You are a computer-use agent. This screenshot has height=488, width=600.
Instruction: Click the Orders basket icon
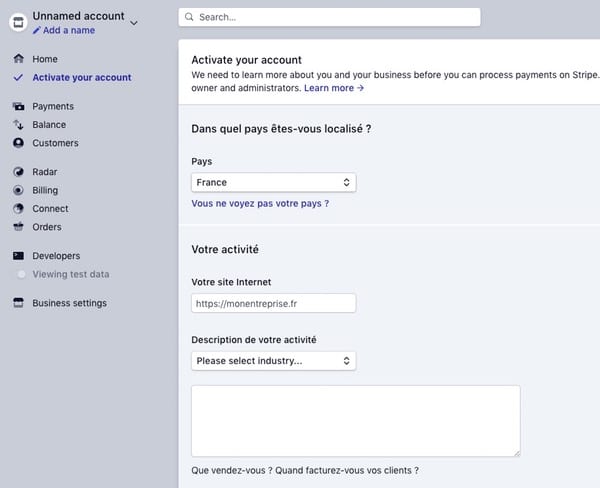coord(18,227)
